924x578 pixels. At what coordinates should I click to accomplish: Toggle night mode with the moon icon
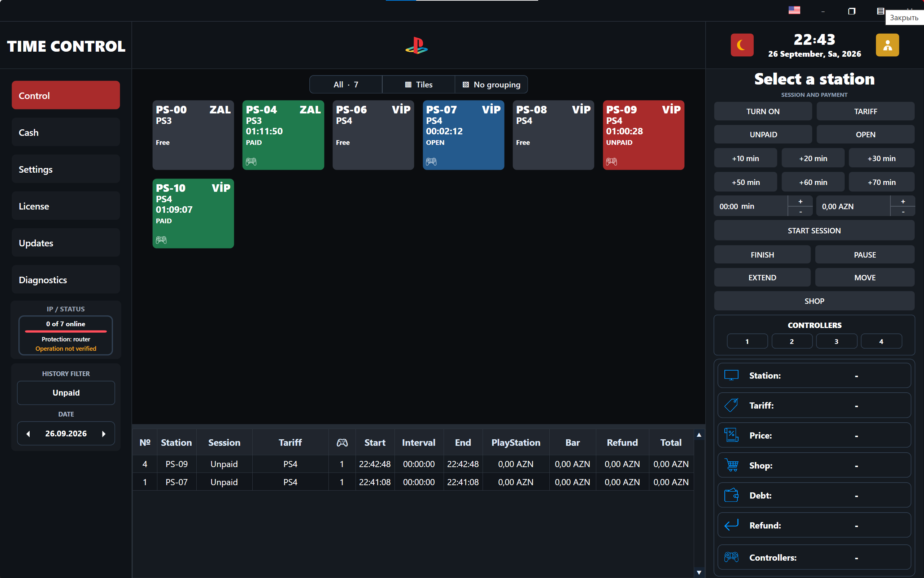pos(742,45)
